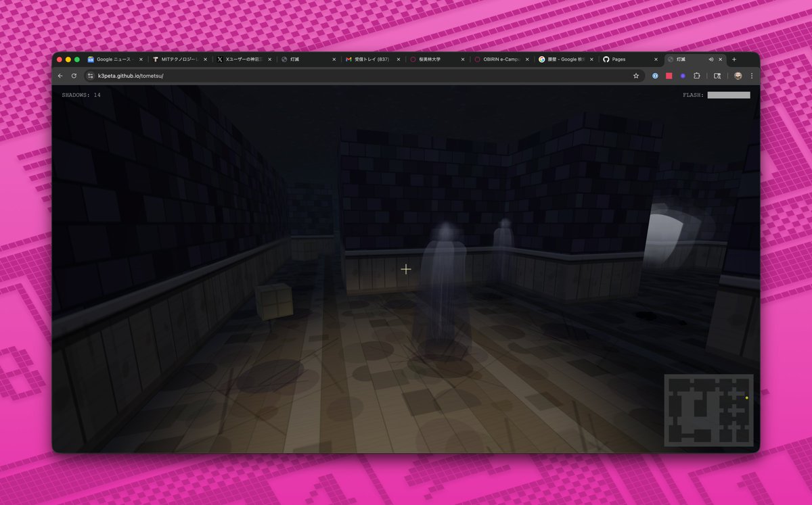Click the k3peta.github.io/tometsu/ address bar

tap(365, 76)
